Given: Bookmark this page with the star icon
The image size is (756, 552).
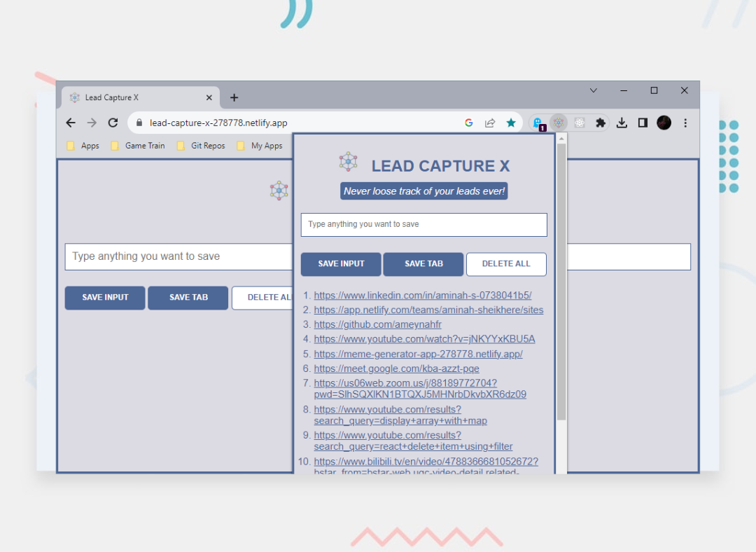Looking at the screenshot, I should click(x=511, y=123).
